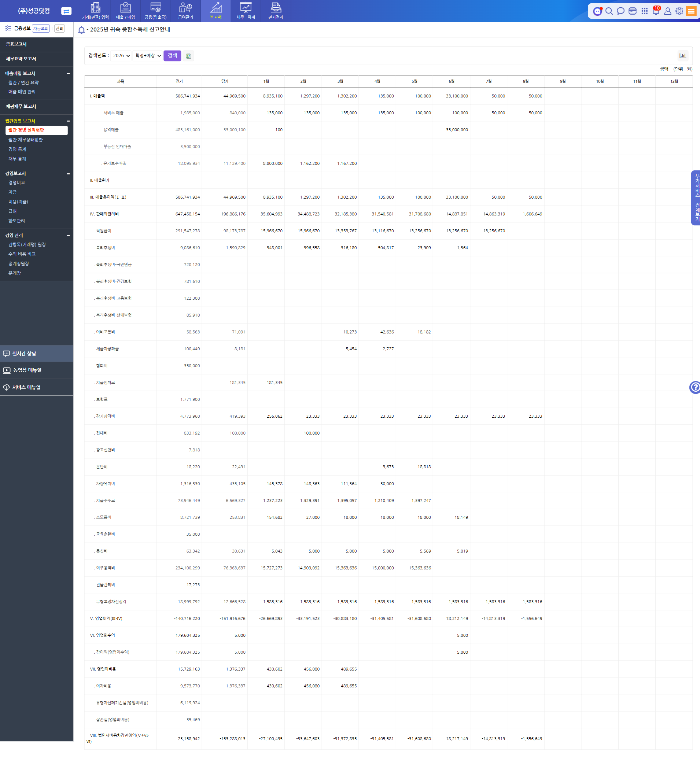
Task: Open 전자결재 menu
Action: tap(276, 11)
